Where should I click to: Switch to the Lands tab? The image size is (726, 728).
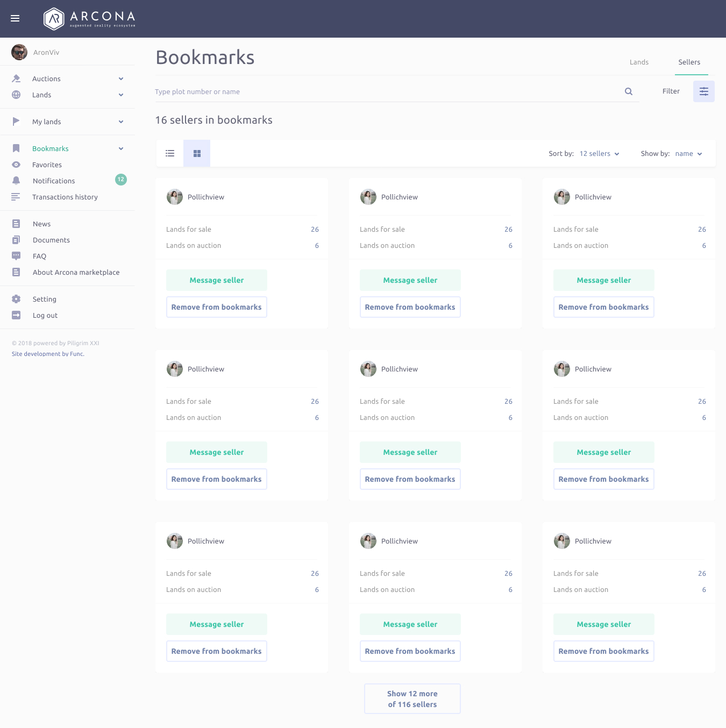[639, 62]
